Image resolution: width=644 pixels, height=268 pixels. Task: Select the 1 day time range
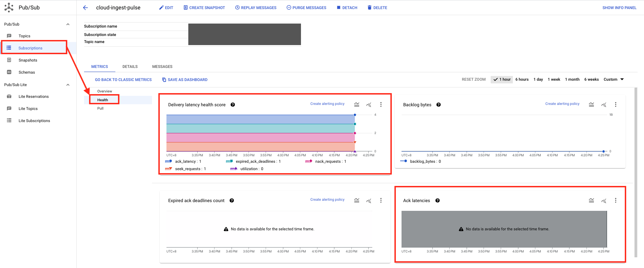click(x=538, y=79)
